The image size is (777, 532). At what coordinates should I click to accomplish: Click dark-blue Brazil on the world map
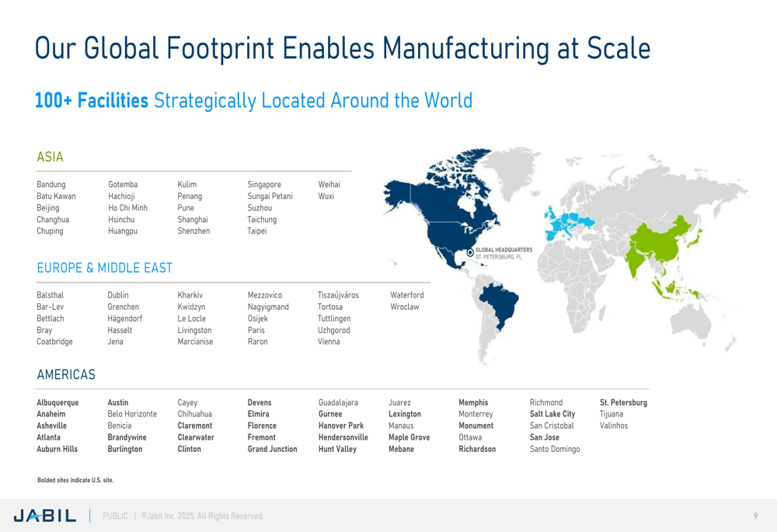(500, 303)
